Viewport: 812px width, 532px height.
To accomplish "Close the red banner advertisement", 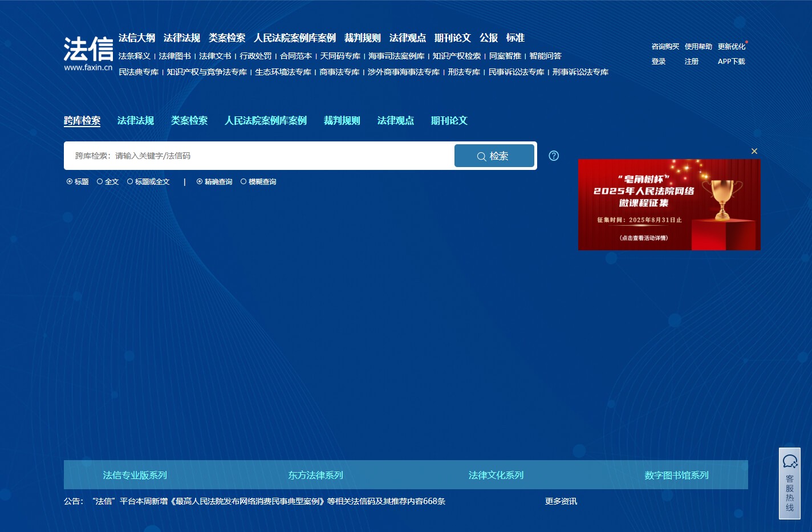I will pyautogui.click(x=754, y=151).
